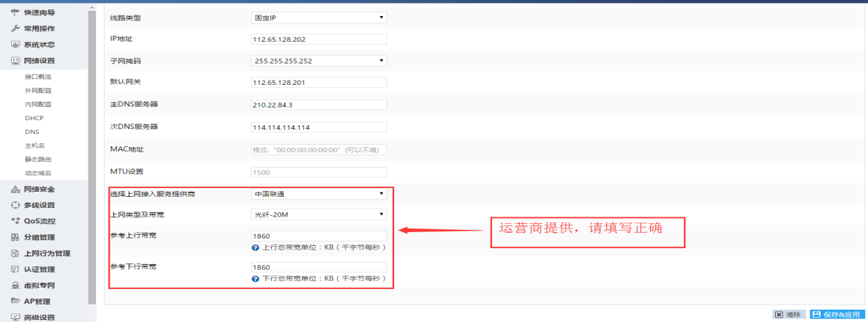Click the 虚拟专网 lock icon
Viewport: 868px width, 322px height.
coord(15,285)
